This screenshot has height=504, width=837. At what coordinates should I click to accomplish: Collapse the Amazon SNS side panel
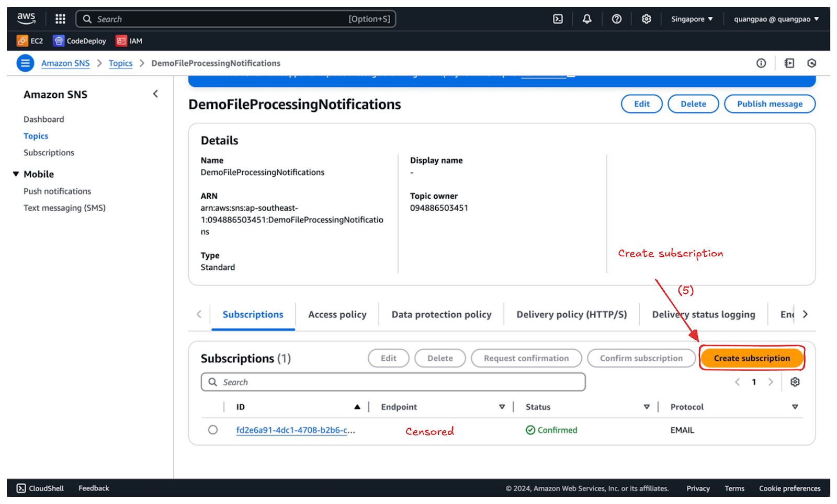[155, 94]
